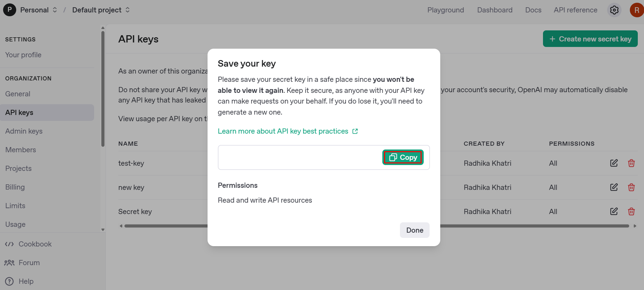This screenshot has height=290, width=644.
Task: Open the user avatar R menu
Action: (636, 10)
